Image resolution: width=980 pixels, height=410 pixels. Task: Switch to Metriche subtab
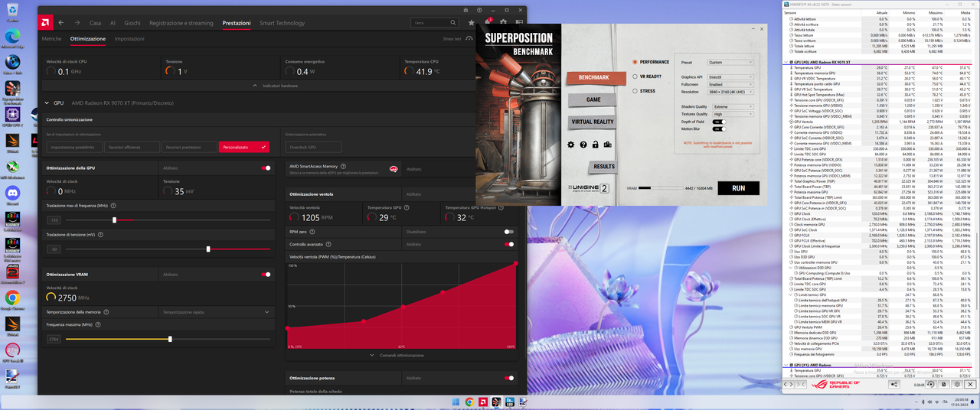click(51, 39)
